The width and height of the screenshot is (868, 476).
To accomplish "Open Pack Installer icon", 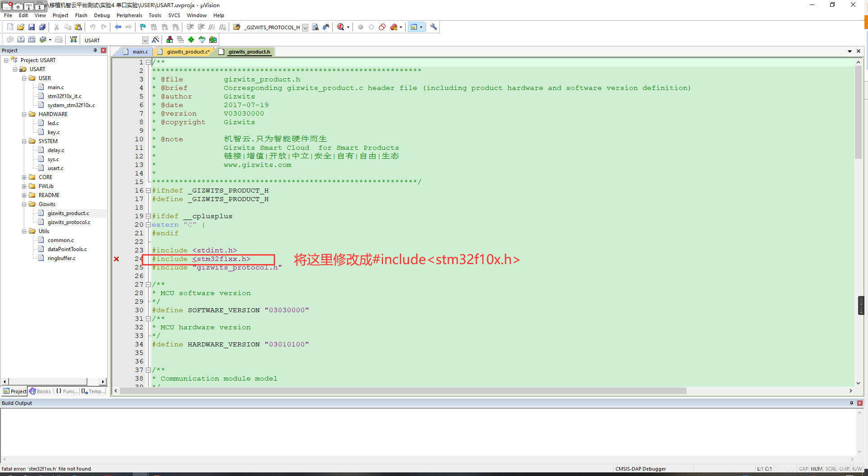I will tap(213, 40).
